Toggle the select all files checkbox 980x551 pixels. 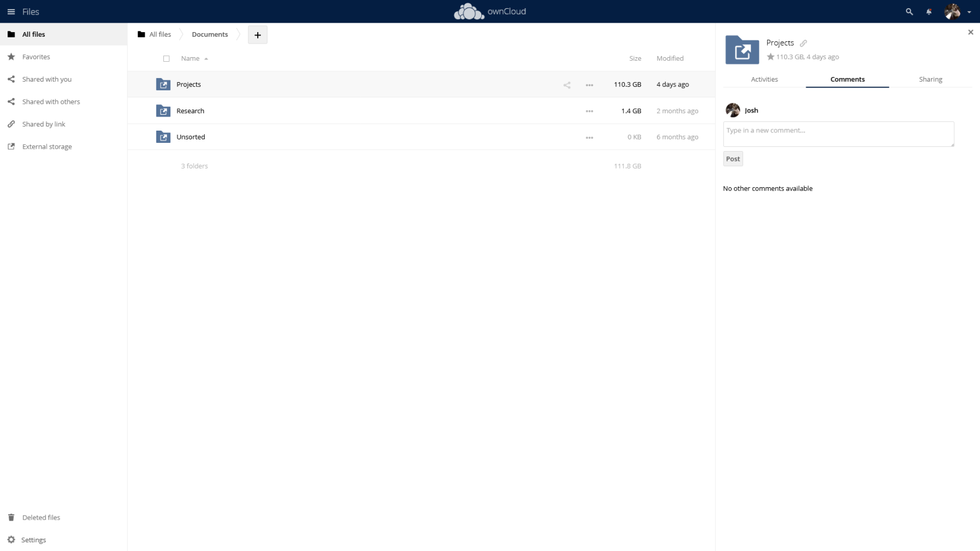(x=166, y=59)
